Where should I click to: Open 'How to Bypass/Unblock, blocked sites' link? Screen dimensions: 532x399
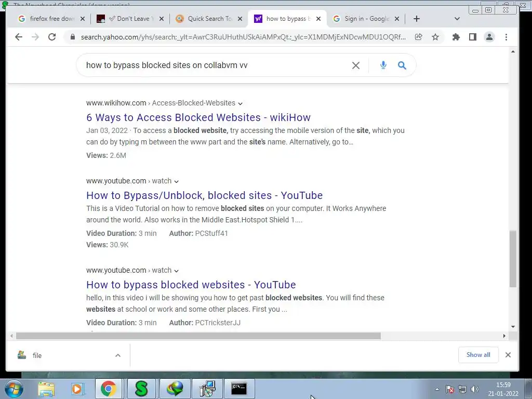tap(205, 195)
